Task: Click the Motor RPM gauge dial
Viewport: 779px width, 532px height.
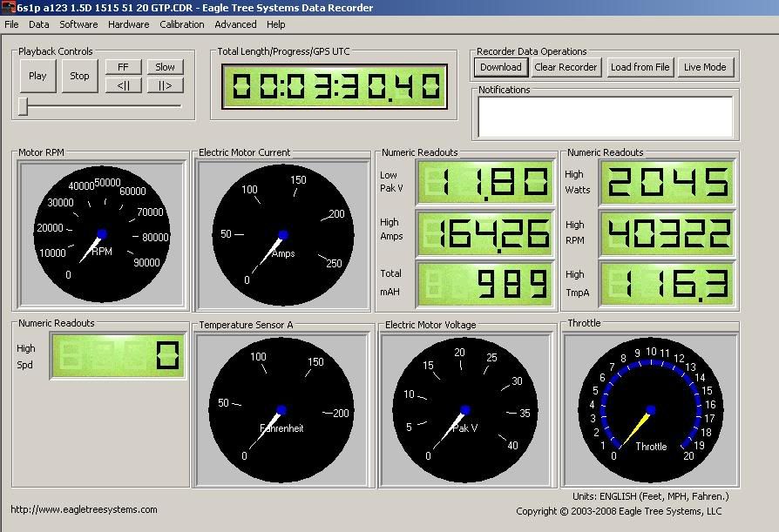Action: coord(102,234)
